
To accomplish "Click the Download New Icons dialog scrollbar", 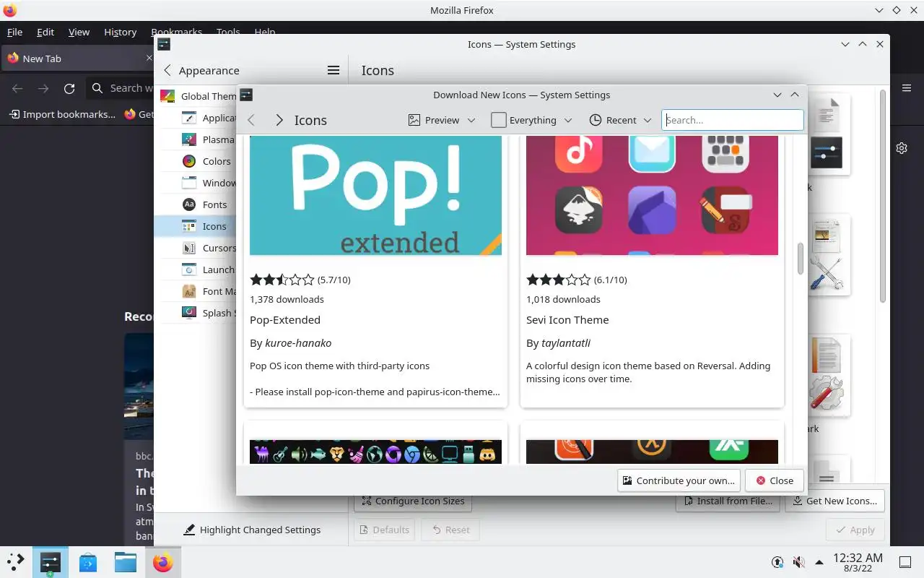I will click(801, 258).
